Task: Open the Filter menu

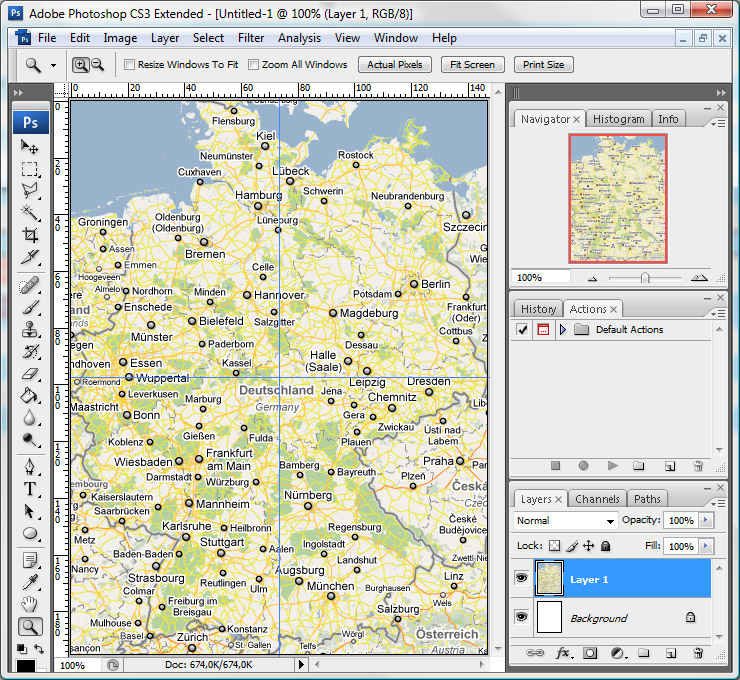Action: tap(251, 38)
